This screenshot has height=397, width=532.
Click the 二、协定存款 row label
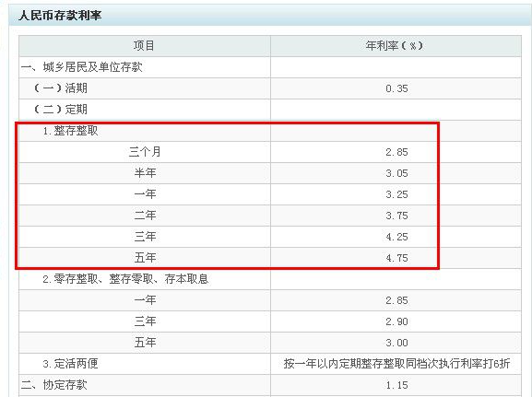[54, 385]
